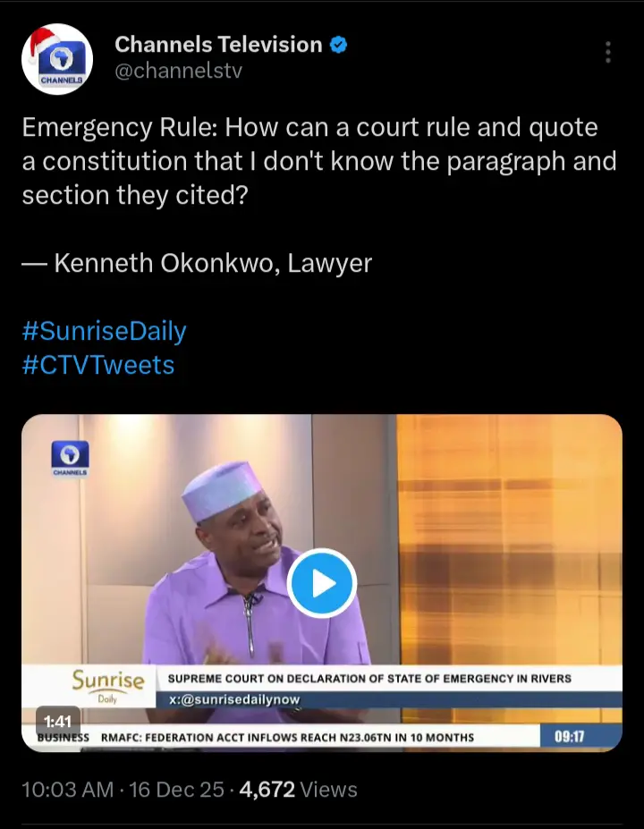Click the Channels logo watermark in video
This screenshot has width=644, height=829.
coord(70,458)
